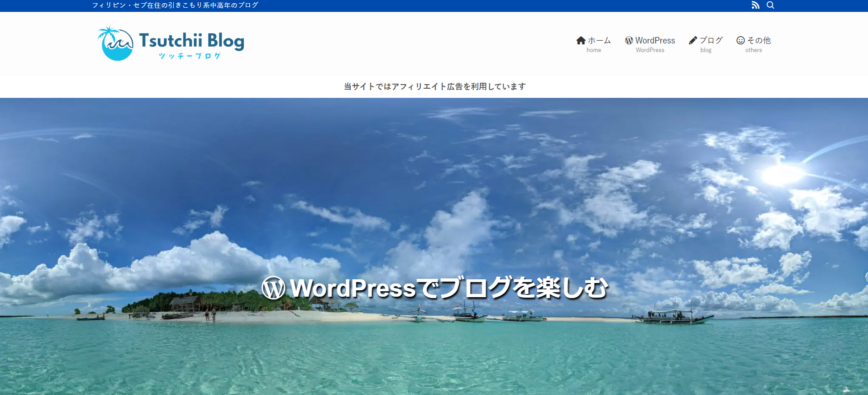The height and width of the screenshot is (395, 868).
Task: Click the search magnifier icon
Action: click(x=771, y=5)
